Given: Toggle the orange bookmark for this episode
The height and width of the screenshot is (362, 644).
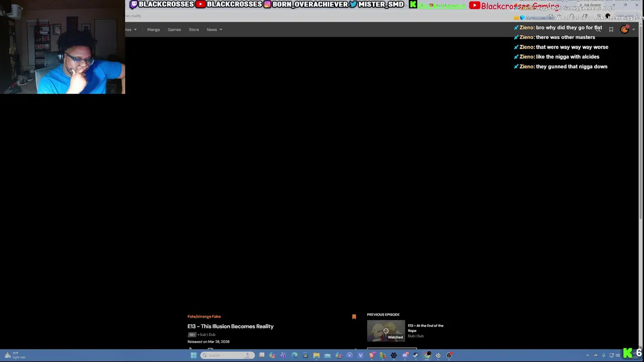Looking at the screenshot, I should (354, 316).
